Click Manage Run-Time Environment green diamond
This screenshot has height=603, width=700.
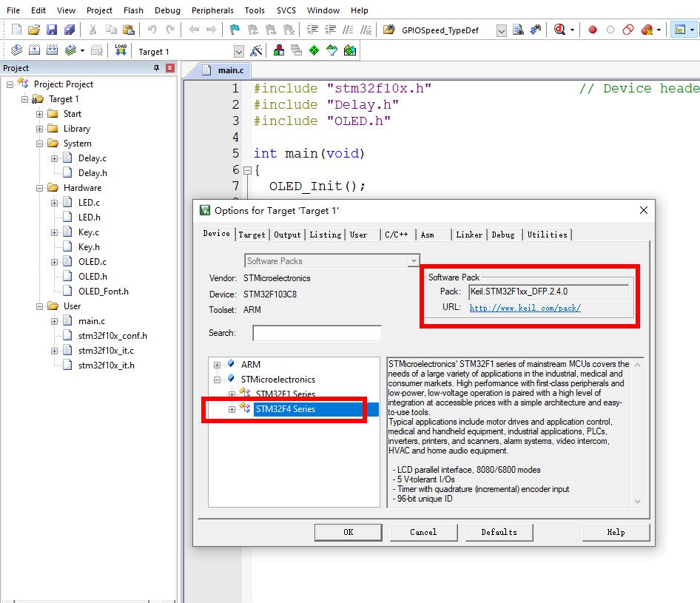pyautogui.click(x=314, y=50)
